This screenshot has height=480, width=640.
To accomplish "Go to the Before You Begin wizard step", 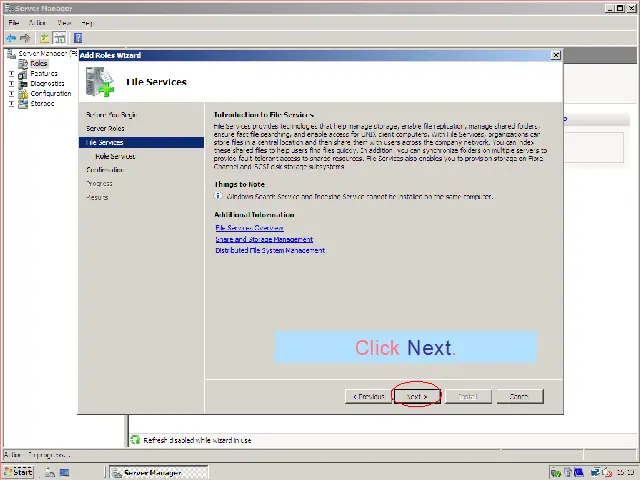I will [x=111, y=115].
